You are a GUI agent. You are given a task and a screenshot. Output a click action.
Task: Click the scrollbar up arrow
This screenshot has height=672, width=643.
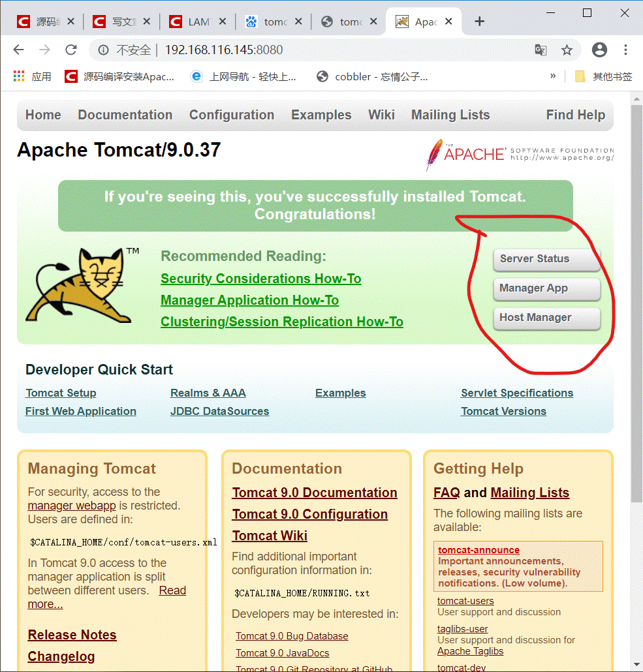point(636,99)
